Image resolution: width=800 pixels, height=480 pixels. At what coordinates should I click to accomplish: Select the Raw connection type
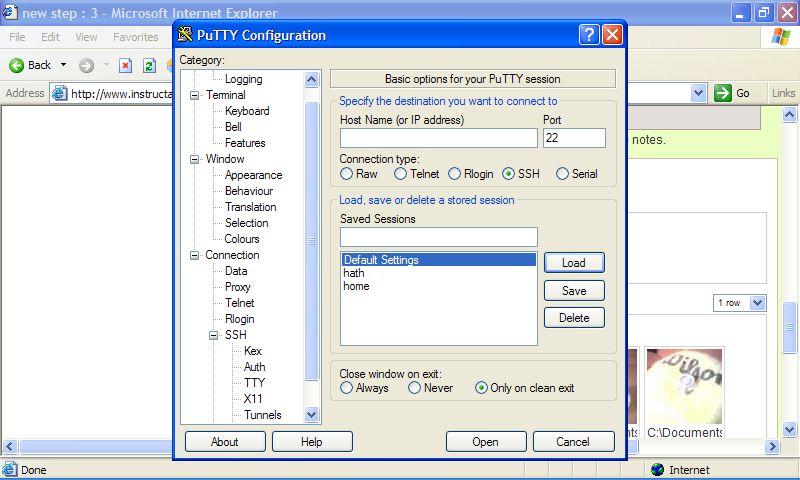click(346, 174)
